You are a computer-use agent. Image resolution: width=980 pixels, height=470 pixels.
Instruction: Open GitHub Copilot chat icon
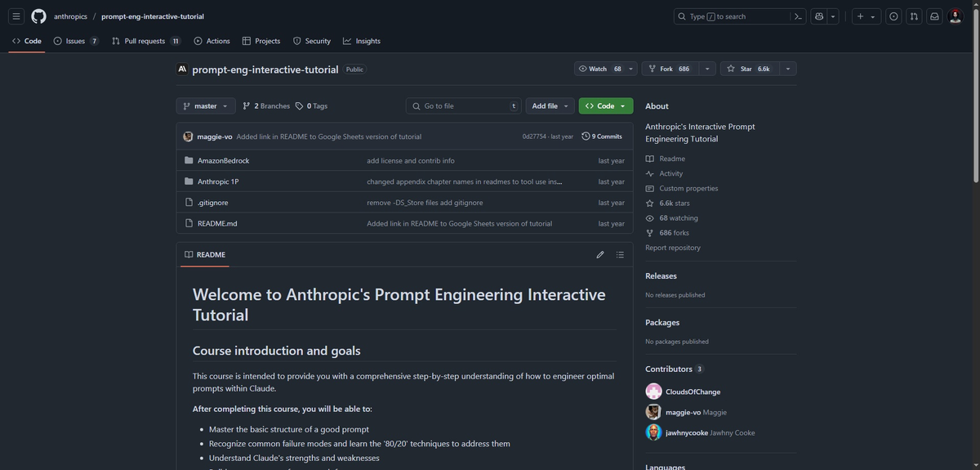tap(819, 16)
